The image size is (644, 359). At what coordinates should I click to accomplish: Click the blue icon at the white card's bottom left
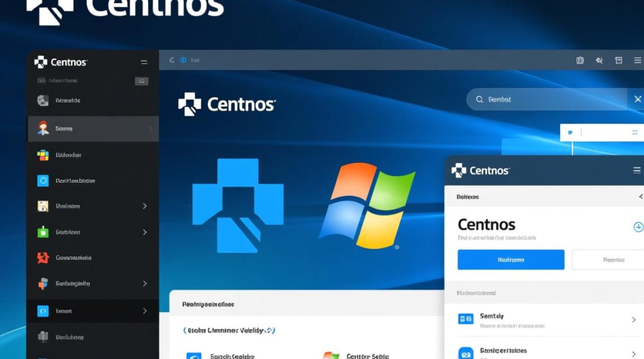tap(194, 356)
